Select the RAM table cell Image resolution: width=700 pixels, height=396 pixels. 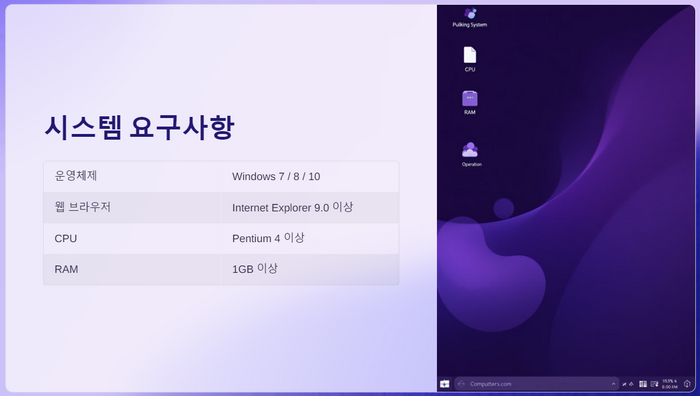(132, 269)
